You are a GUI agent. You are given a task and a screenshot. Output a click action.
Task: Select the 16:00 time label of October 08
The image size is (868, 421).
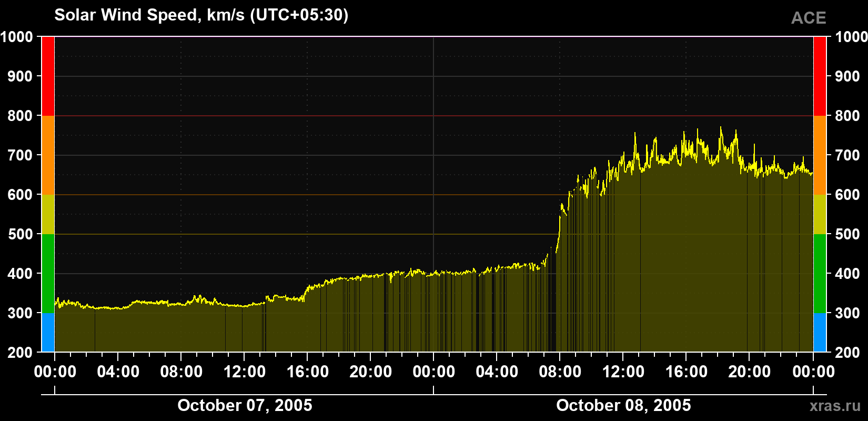click(687, 372)
